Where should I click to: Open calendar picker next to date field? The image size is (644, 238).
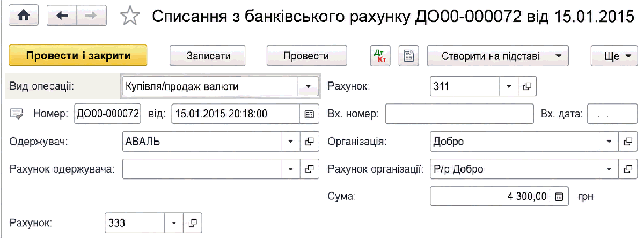coord(309,114)
